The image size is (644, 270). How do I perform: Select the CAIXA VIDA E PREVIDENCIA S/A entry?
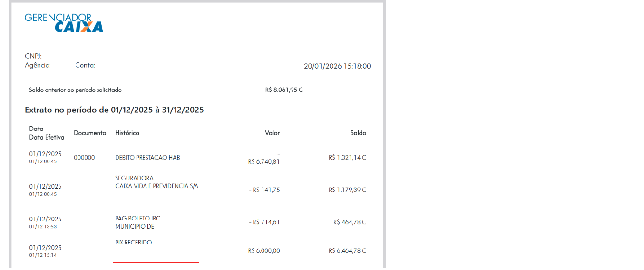click(x=156, y=186)
